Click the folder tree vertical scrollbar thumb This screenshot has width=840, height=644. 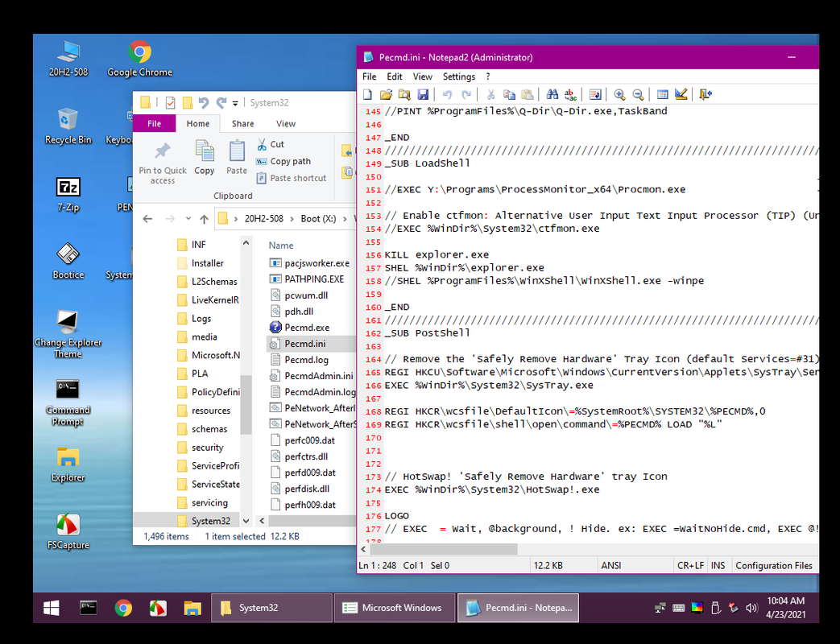[246, 405]
